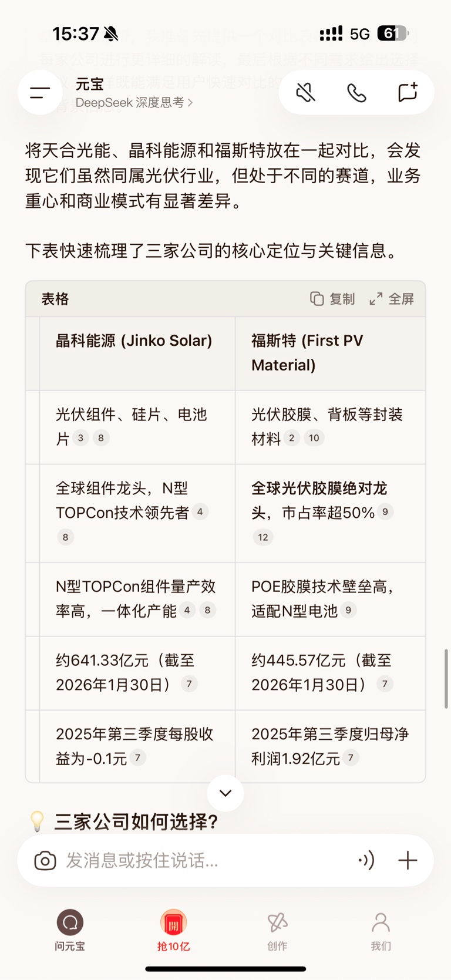
Task: Open the 我们 profile tab
Action: click(381, 930)
